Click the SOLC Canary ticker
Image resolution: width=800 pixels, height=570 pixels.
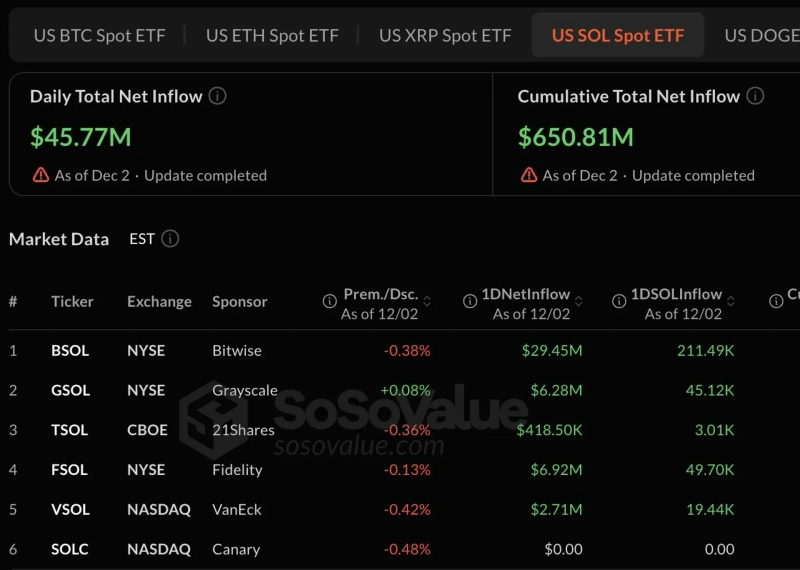(x=70, y=549)
